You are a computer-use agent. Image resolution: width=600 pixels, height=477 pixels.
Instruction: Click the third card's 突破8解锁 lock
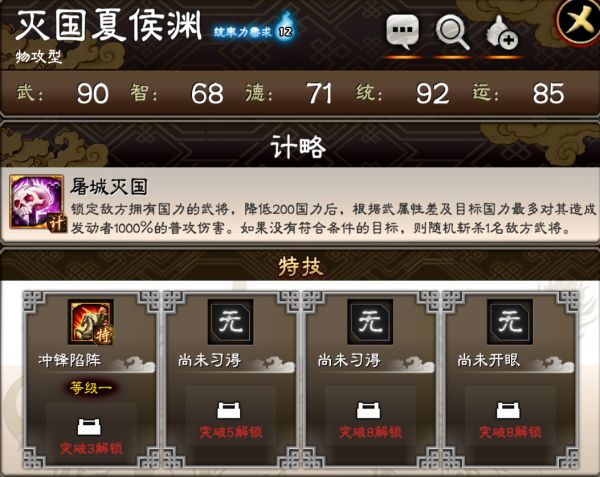coord(368,410)
